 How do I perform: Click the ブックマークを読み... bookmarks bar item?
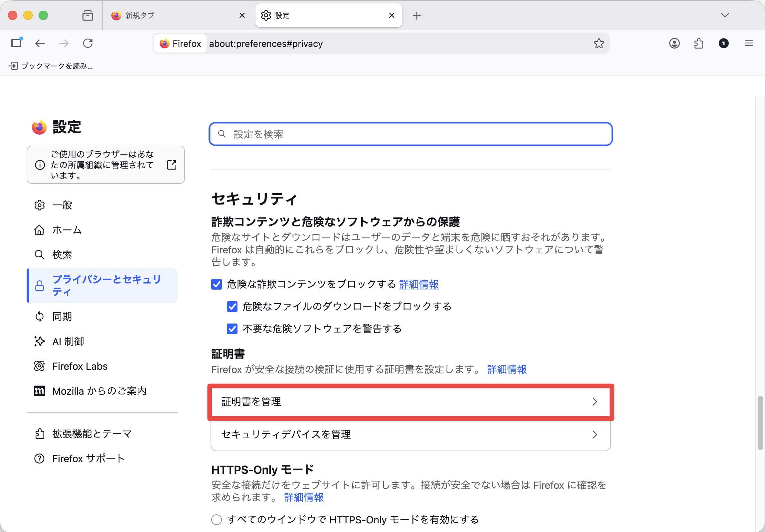(x=51, y=66)
